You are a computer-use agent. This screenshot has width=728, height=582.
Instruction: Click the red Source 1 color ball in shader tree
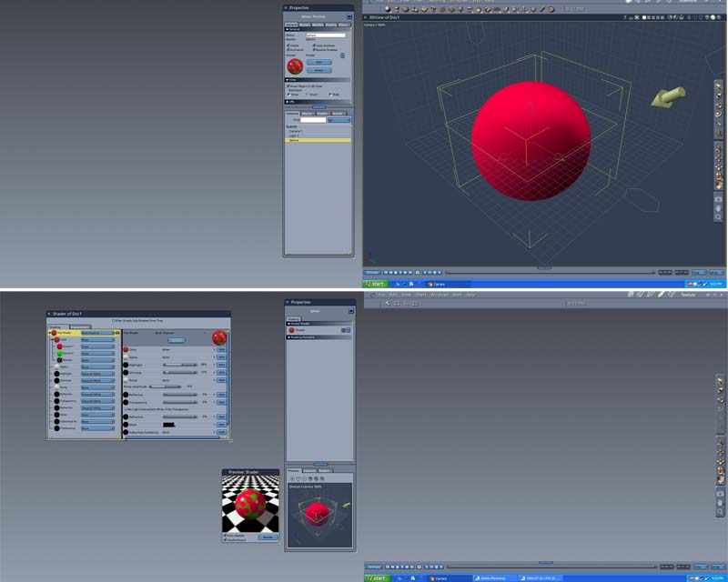click(x=59, y=346)
